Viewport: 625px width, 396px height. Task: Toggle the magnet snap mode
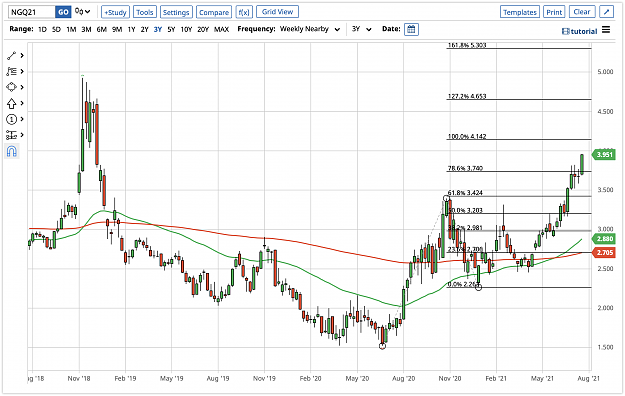point(12,151)
